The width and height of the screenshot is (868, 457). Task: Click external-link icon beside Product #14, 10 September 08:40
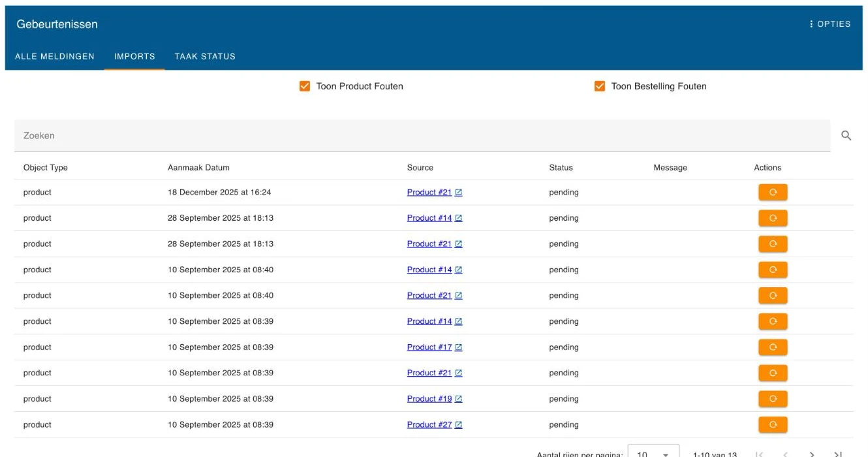[459, 270]
